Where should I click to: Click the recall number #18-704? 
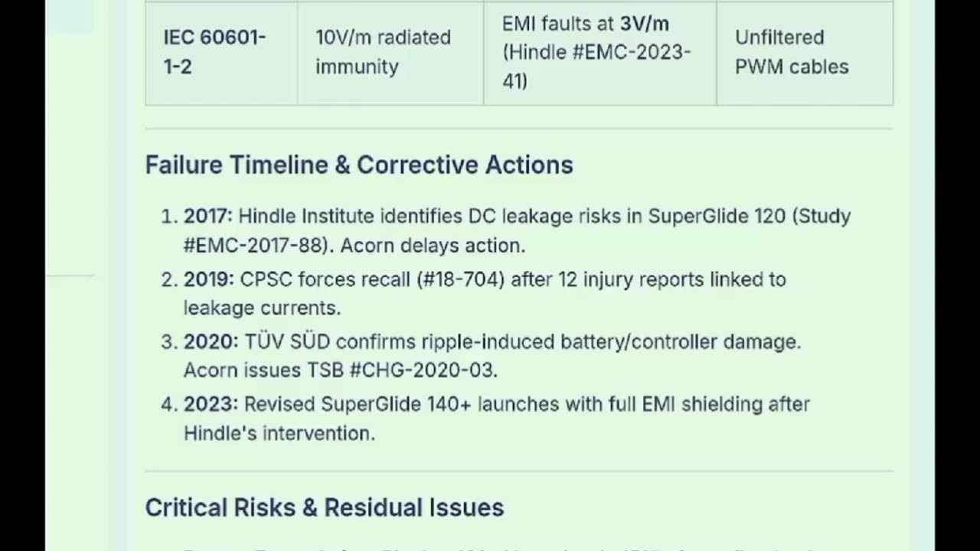point(461,279)
